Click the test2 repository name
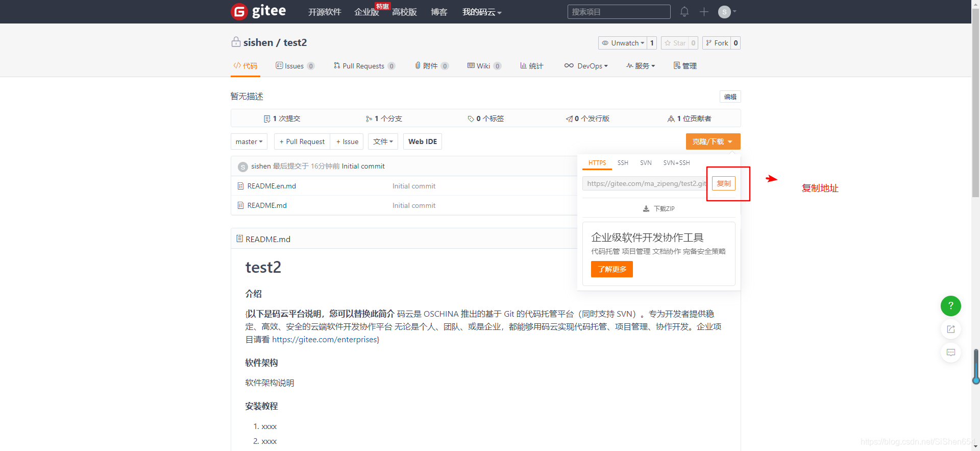Viewport: 980px width, 451px height. click(295, 42)
